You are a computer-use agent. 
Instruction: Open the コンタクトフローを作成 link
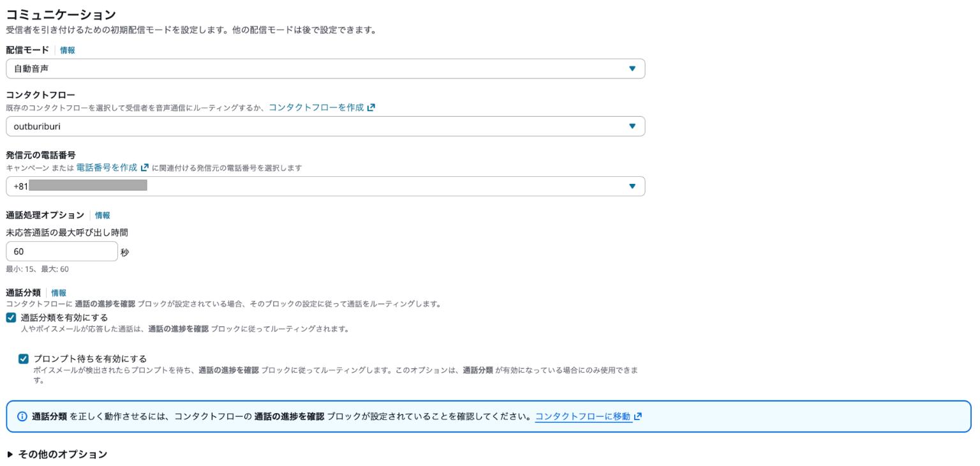pos(316,107)
